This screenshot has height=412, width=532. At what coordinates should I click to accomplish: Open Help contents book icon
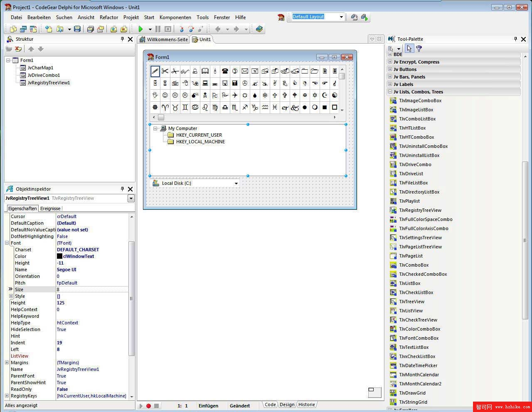click(x=259, y=29)
